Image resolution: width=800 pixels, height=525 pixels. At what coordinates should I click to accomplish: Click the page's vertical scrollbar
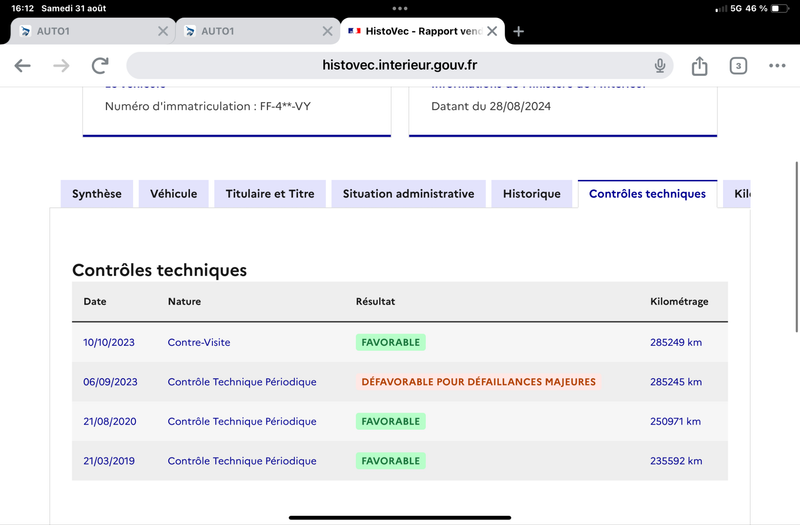coord(796,247)
